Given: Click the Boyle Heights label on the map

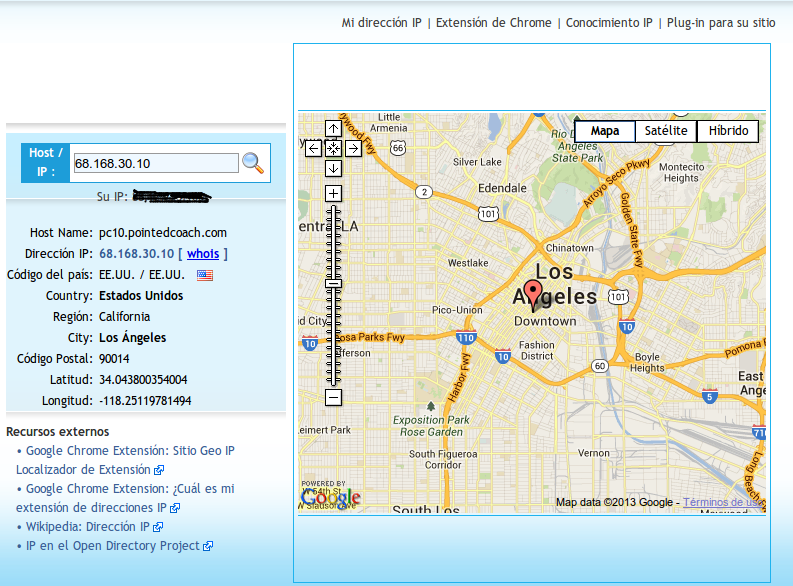Looking at the screenshot, I should 647,363.
